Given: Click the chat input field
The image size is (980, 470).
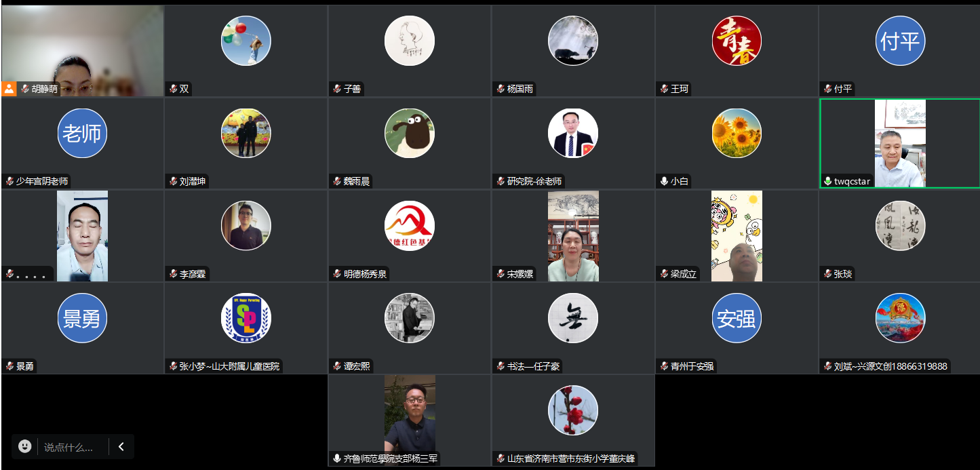Looking at the screenshot, I should coord(72,447).
